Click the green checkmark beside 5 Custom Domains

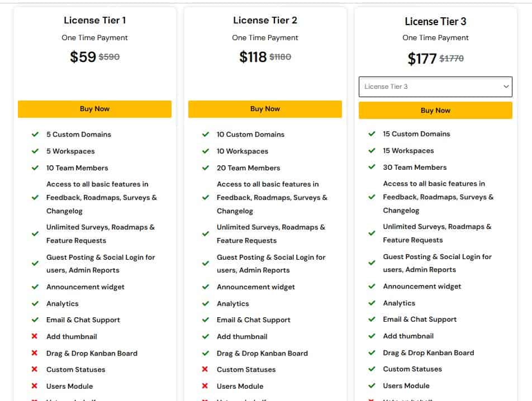pos(35,134)
